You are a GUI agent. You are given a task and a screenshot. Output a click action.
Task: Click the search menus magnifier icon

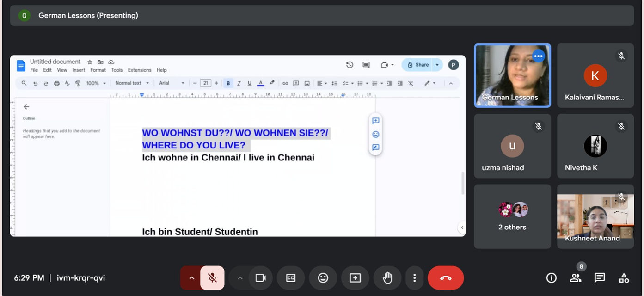click(x=24, y=83)
